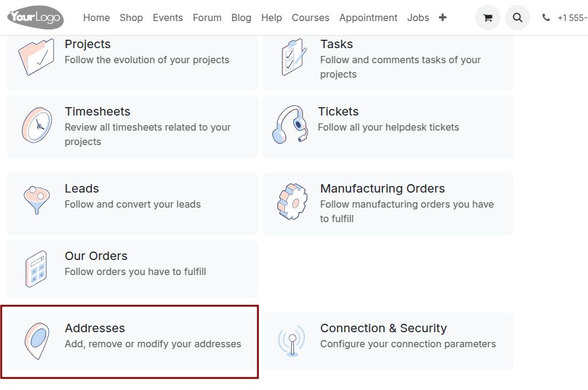Click the Tickets headset icon

click(290, 124)
